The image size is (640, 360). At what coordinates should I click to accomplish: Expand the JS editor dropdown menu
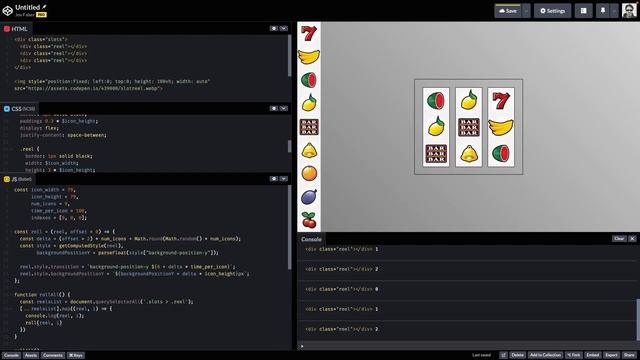click(x=284, y=179)
